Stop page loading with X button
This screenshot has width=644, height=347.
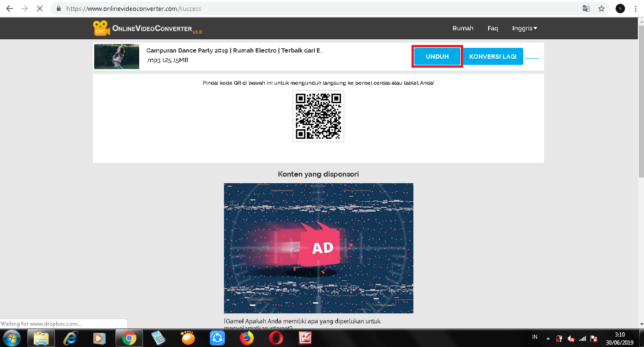pos(40,9)
